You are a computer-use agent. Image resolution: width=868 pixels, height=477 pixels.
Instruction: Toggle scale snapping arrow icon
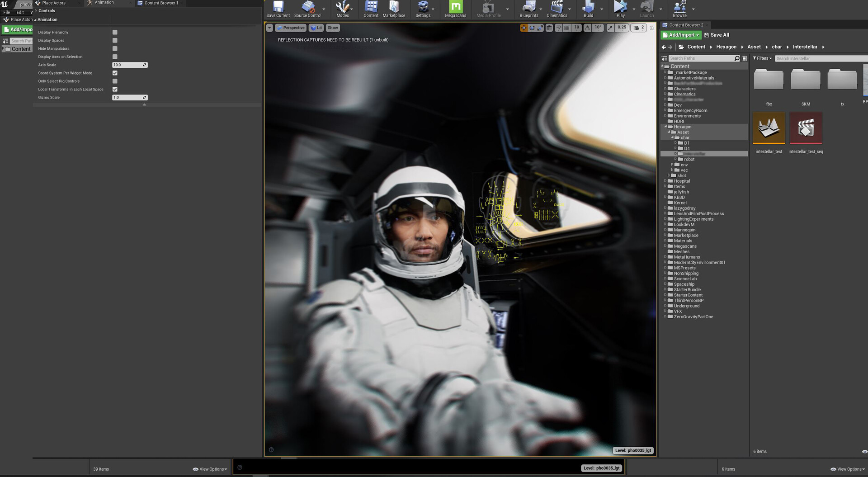[x=610, y=28]
